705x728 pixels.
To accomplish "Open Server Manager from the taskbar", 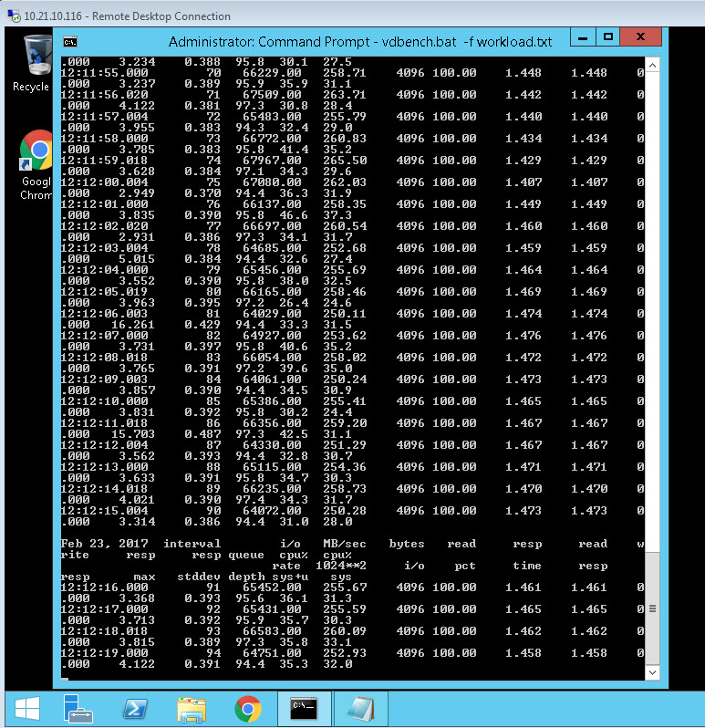I will click(x=78, y=709).
